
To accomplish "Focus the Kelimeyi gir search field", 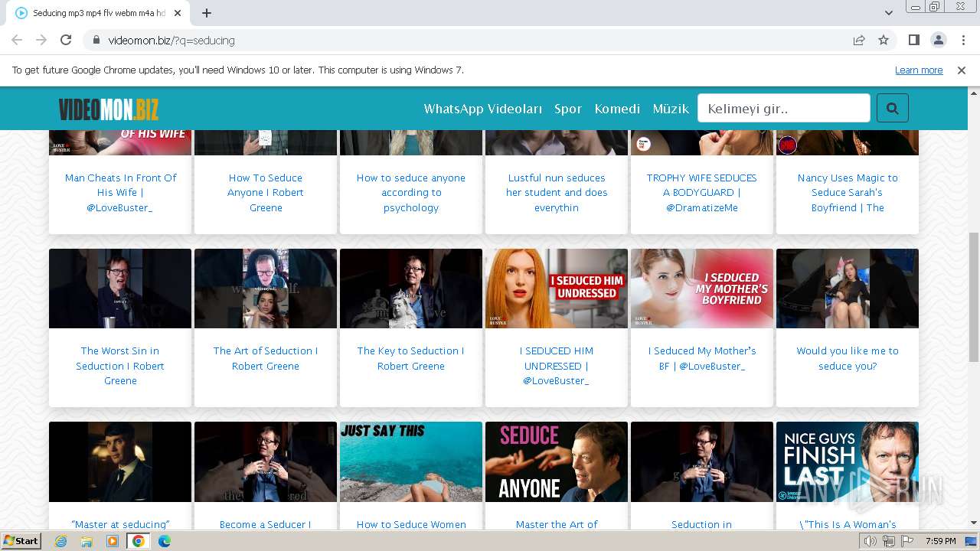I will 784,109.
